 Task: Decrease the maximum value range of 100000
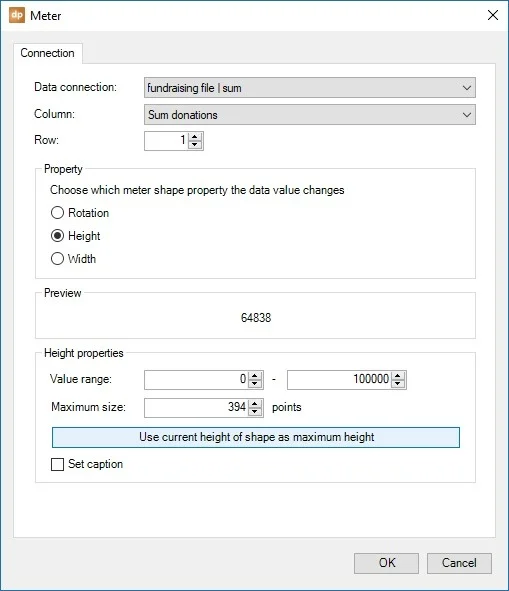398,384
